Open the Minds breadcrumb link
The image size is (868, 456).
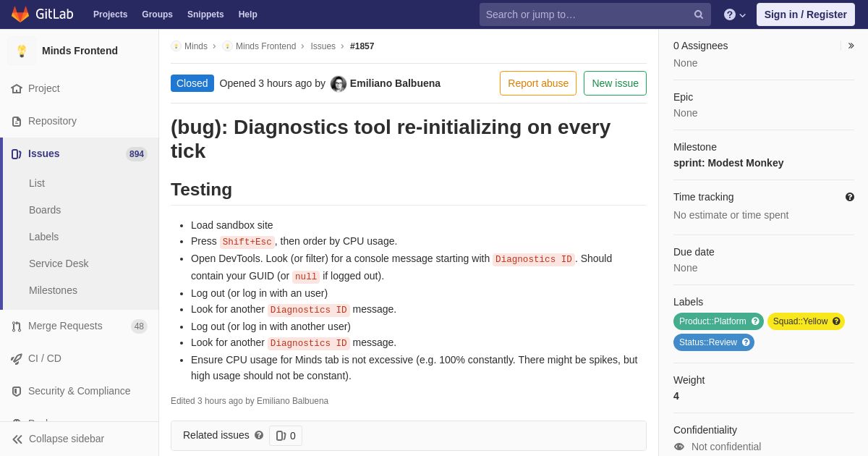tap(196, 46)
